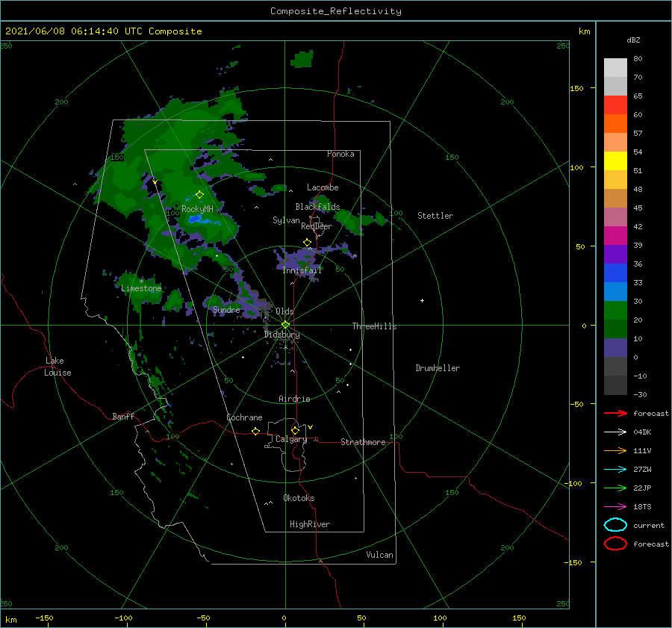The image size is (672, 628).
Task: Click the RedDeer city label
Action: 317,226
